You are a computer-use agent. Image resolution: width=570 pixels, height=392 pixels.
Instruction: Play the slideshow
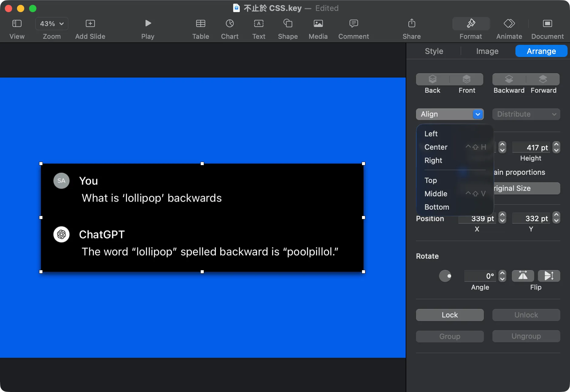(148, 24)
